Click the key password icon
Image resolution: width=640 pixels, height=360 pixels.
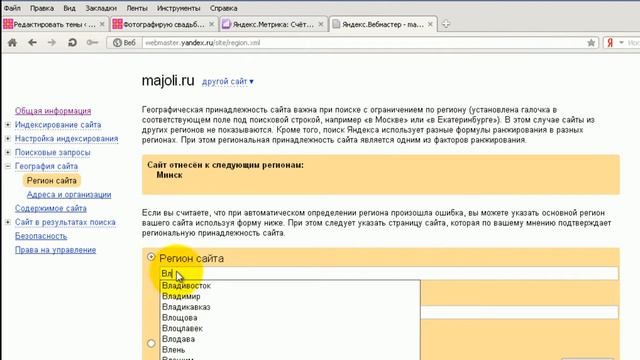tap(92, 42)
